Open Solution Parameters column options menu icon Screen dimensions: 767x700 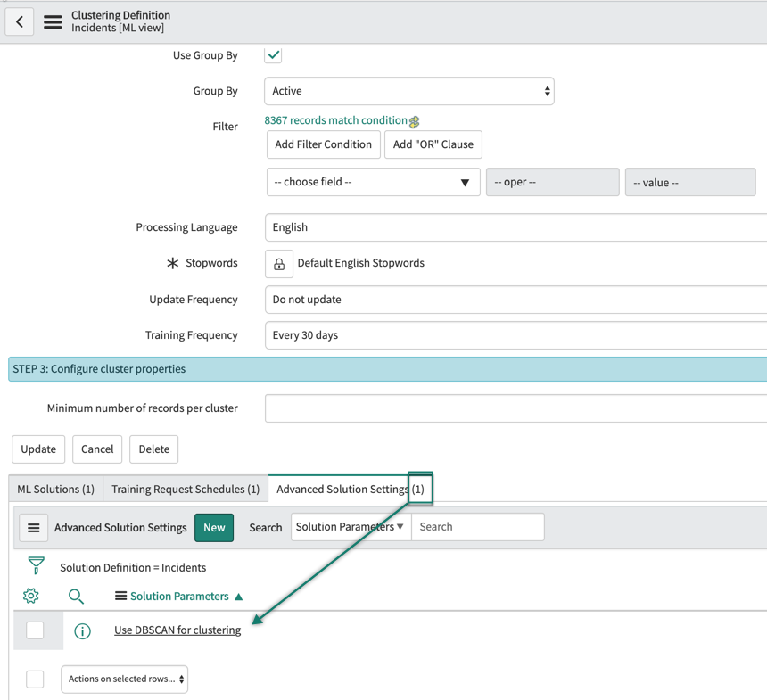(120, 596)
